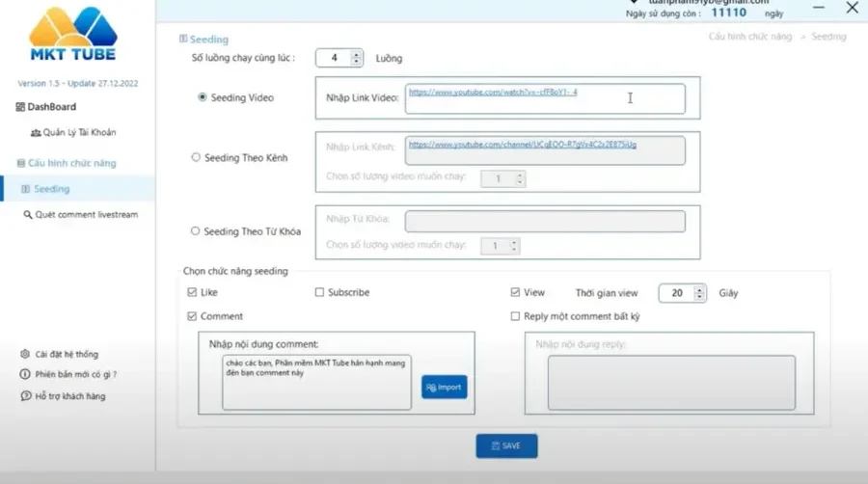Click the Cấu hình chức năng breadcrumb
Viewport: 868px width, 484px height.
(x=750, y=37)
